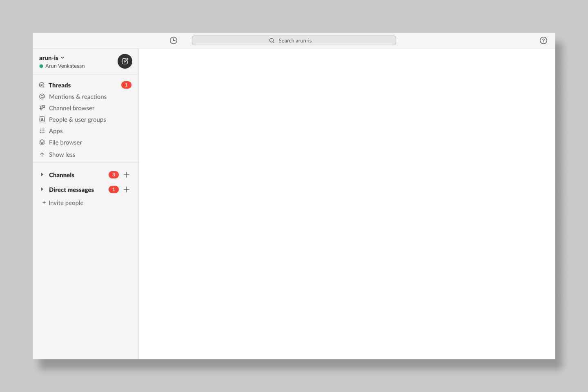Click the Threads unread badge
The height and width of the screenshot is (392, 588).
[x=126, y=85]
